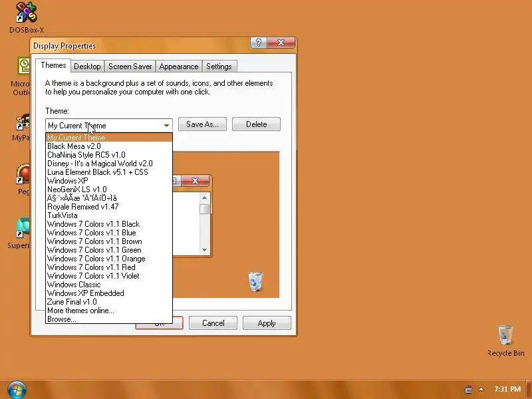The image size is (532, 399).
Task: Click the 7:31 PM taskbar clock
Action: 507,389
